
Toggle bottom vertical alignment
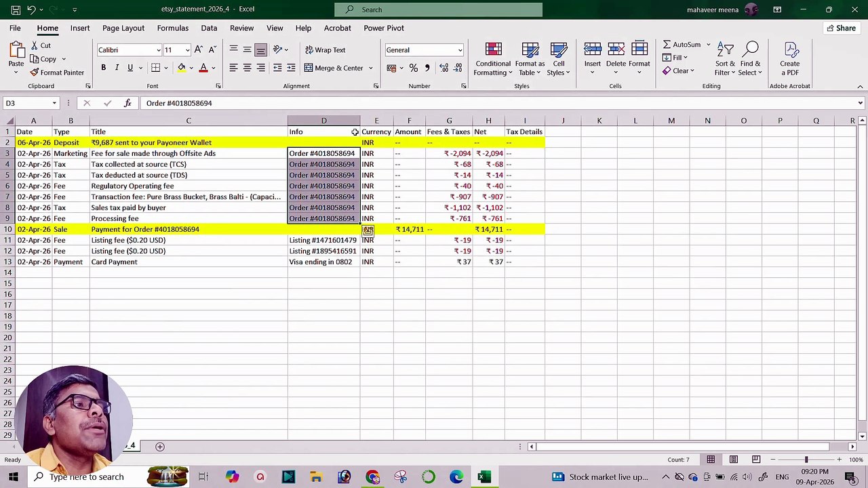click(260, 50)
